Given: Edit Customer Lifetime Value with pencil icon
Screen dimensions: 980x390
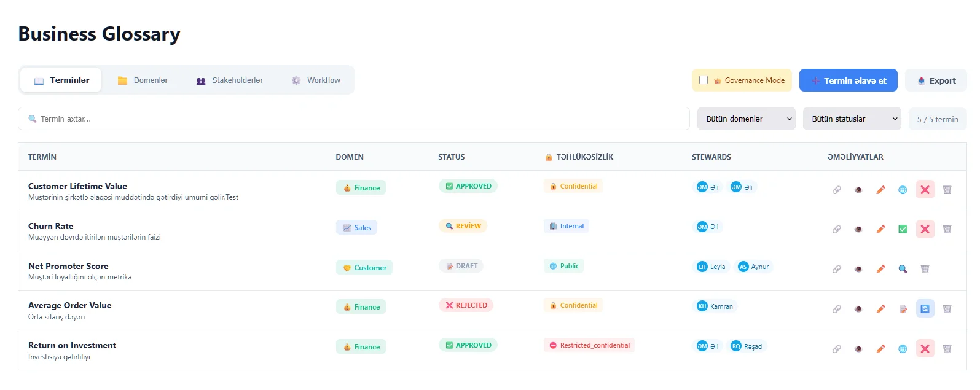Looking at the screenshot, I should point(880,190).
